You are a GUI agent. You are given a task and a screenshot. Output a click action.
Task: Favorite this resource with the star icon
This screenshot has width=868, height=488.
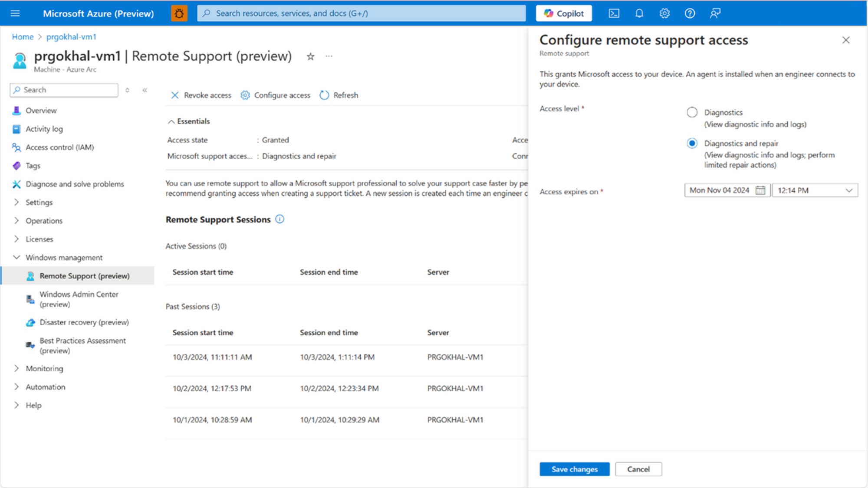(310, 56)
